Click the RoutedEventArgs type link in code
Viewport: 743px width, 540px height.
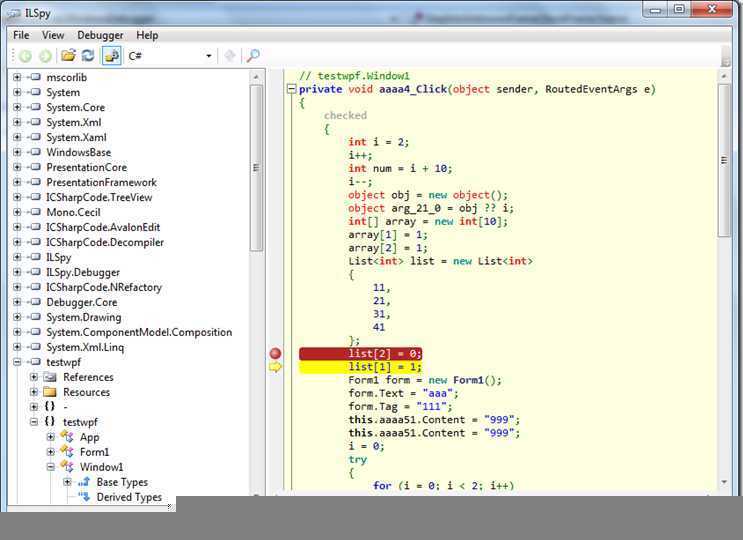pos(591,89)
